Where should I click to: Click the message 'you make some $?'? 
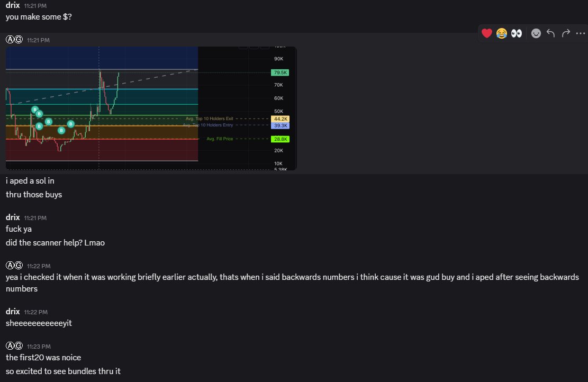[39, 17]
